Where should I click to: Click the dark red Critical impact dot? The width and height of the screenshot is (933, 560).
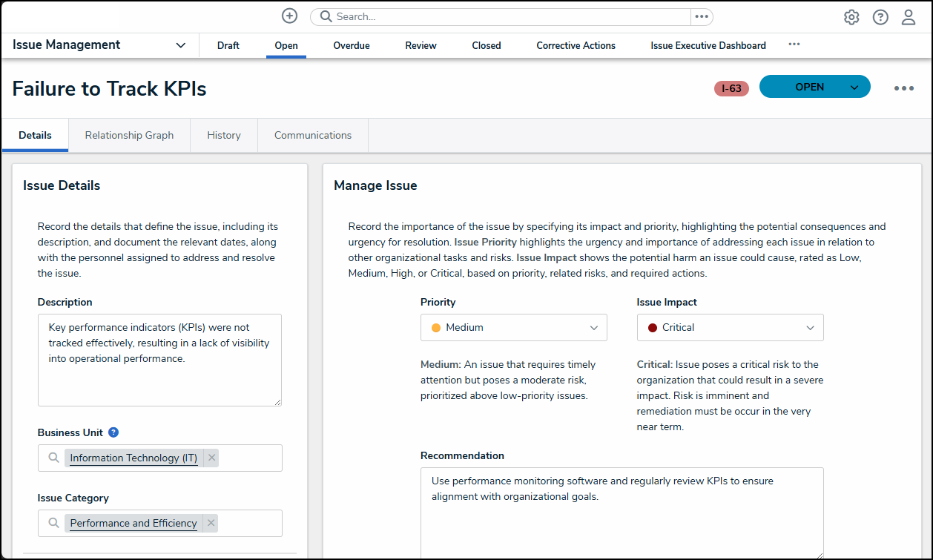point(653,328)
